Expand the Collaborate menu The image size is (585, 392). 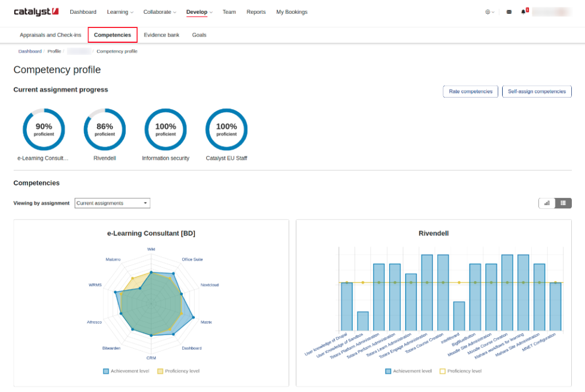tap(159, 12)
